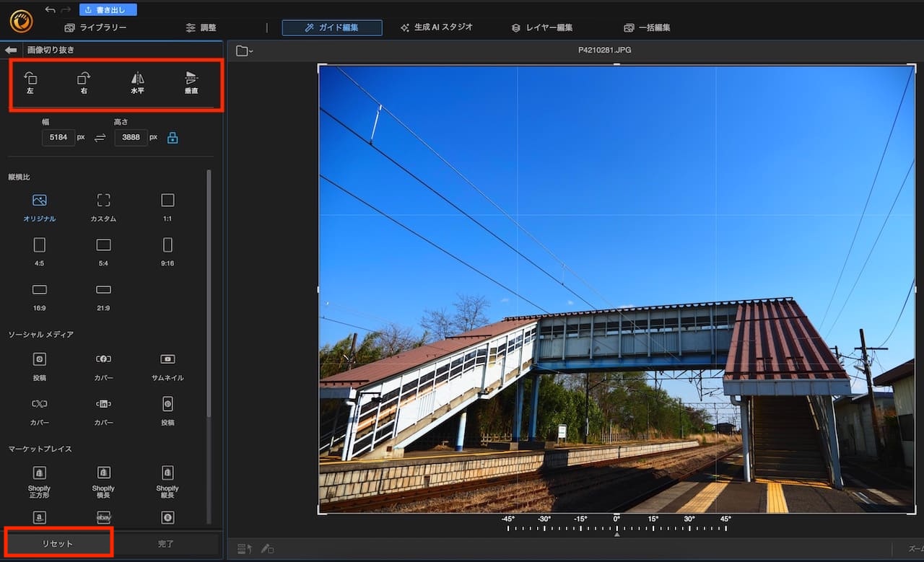Redo the last action
924x562 pixels.
[x=66, y=9]
